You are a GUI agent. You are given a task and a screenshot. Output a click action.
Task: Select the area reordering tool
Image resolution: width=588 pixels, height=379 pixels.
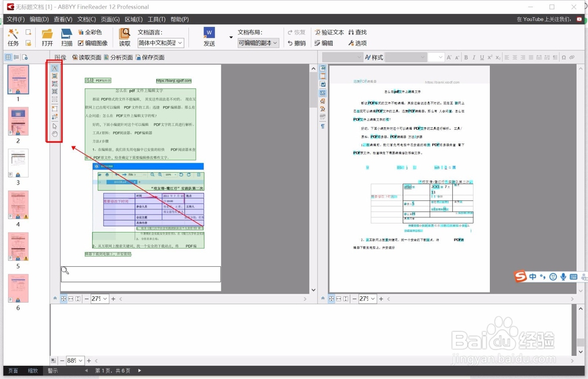point(55,117)
